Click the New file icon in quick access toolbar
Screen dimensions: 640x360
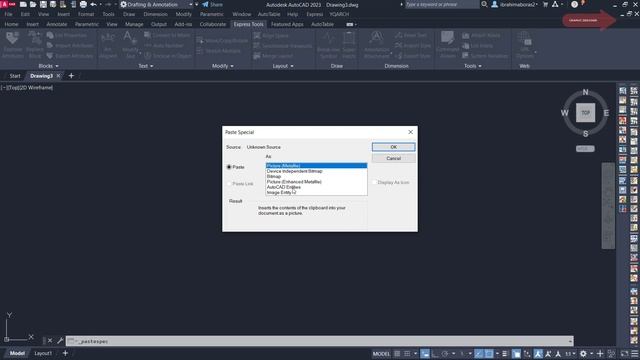[23, 4]
